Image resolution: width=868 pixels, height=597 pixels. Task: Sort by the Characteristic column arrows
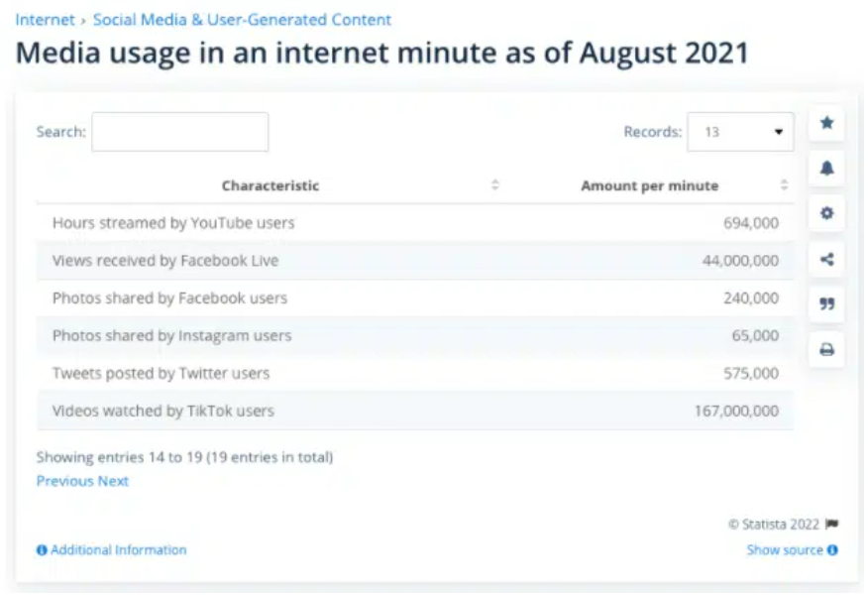(494, 185)
